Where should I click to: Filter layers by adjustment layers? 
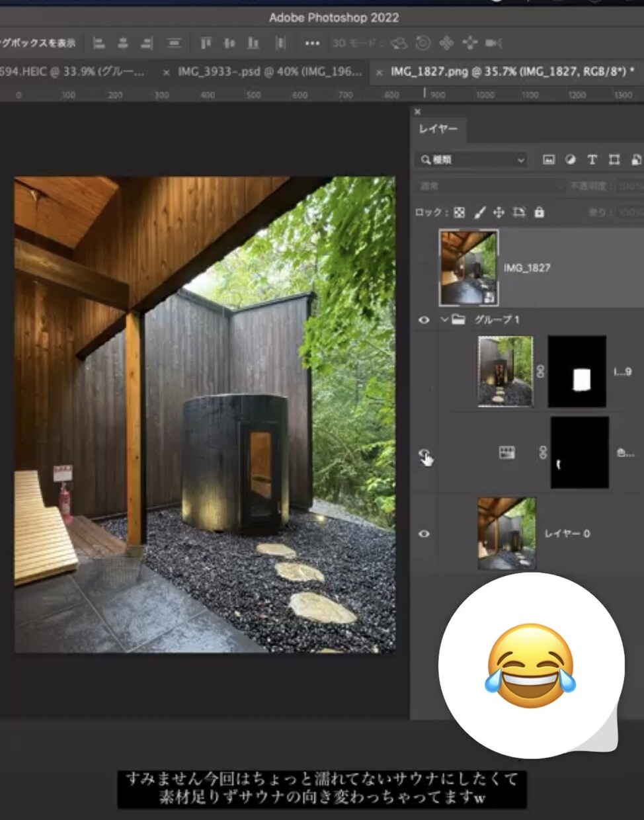571,159
